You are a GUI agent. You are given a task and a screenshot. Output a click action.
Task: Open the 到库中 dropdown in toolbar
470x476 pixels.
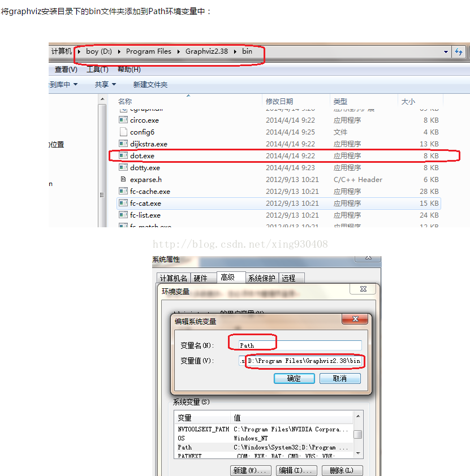point(63,84)
